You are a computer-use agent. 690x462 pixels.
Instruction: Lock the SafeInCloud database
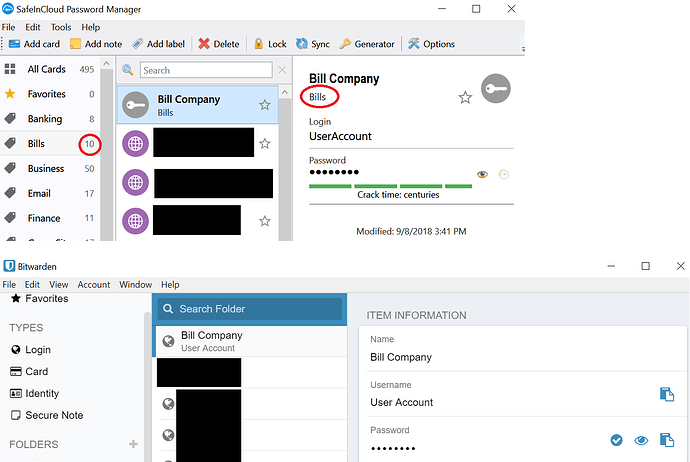[270, 44]
